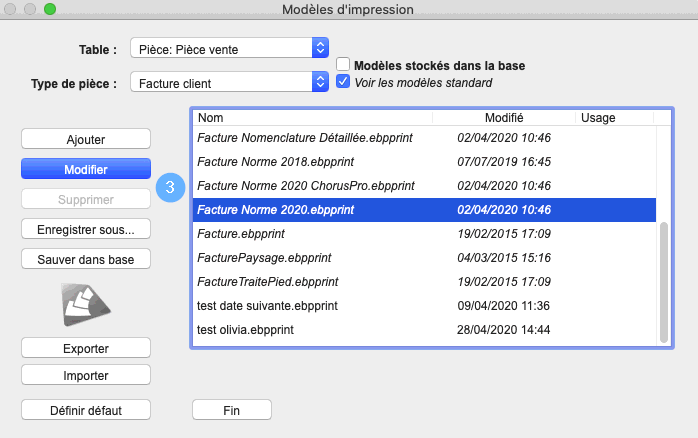698x438 pixels.
Task: Enable Modèles stockés dans la base checkbox
Action: (343, 65)
